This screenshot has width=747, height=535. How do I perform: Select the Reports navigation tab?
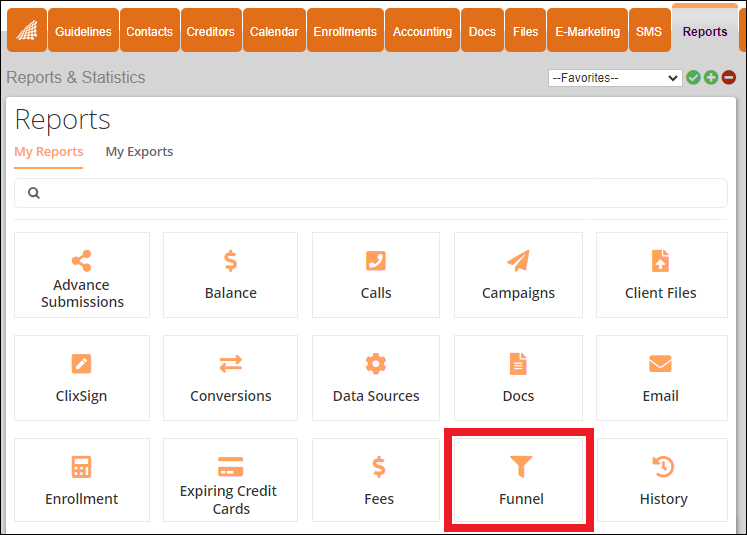coord(705,30)
